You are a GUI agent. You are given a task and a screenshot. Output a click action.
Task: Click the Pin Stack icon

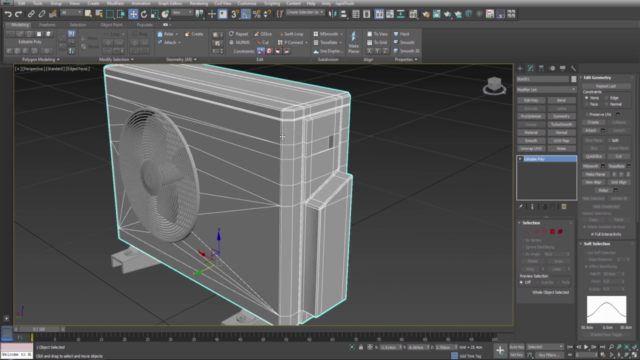click(x=520, y=207)
